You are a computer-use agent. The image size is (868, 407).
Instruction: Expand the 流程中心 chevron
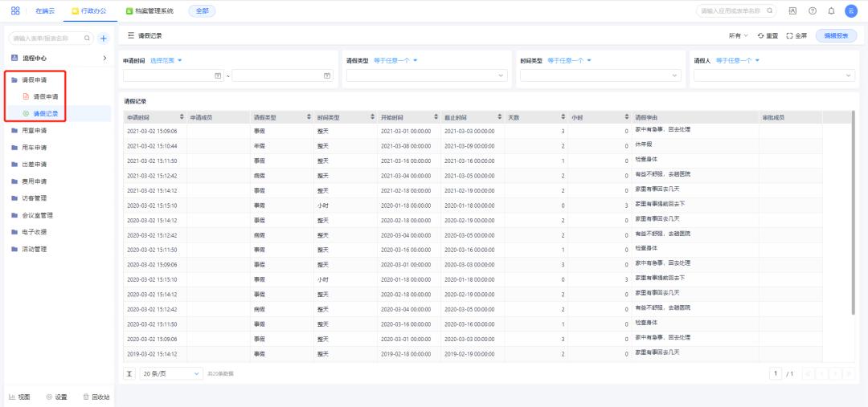click(x=104, y=59)
